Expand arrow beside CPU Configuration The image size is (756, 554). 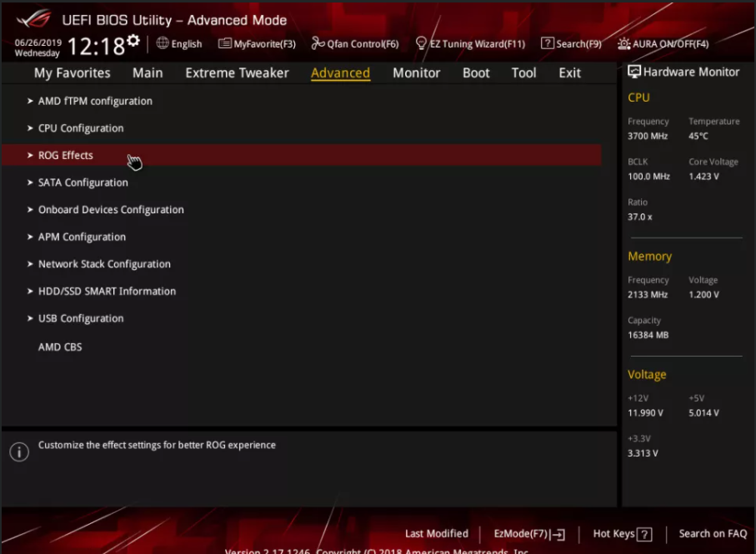tap(30, 128)
